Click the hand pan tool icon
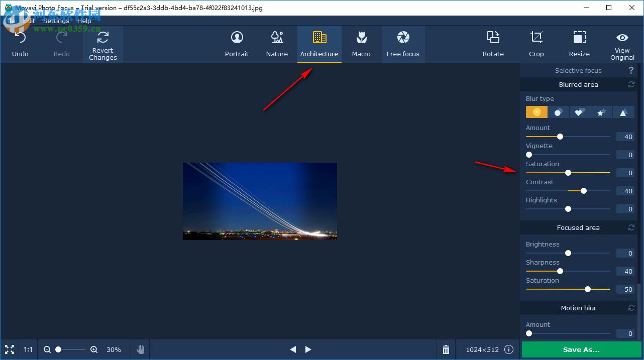 (140, 349)
